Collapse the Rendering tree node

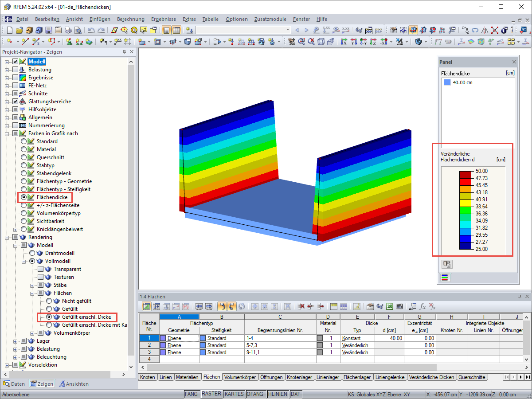pos(7,237)
